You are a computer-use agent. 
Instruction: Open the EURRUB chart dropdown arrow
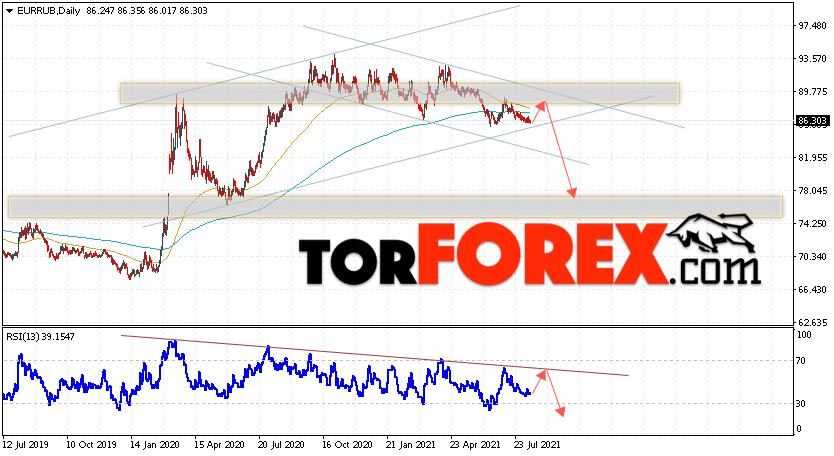coord(10,11)
